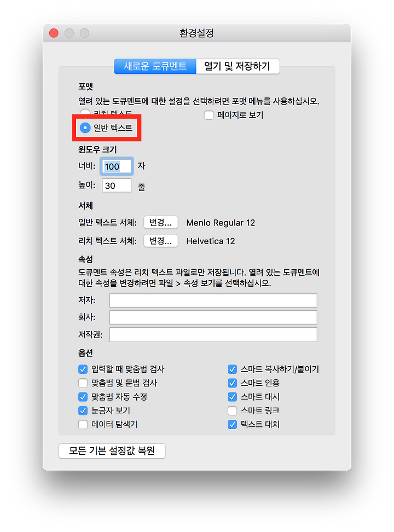This screenshot has height=532, width=394.
Task: Open 변경... for 일반 텍스트 서체
Action: point(160,223)
